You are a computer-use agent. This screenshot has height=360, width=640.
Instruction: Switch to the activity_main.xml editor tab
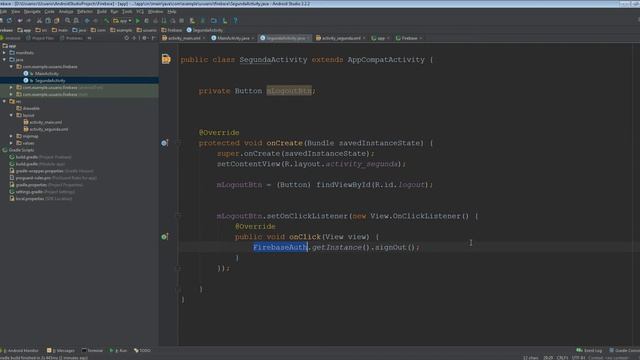click(184, 38)
